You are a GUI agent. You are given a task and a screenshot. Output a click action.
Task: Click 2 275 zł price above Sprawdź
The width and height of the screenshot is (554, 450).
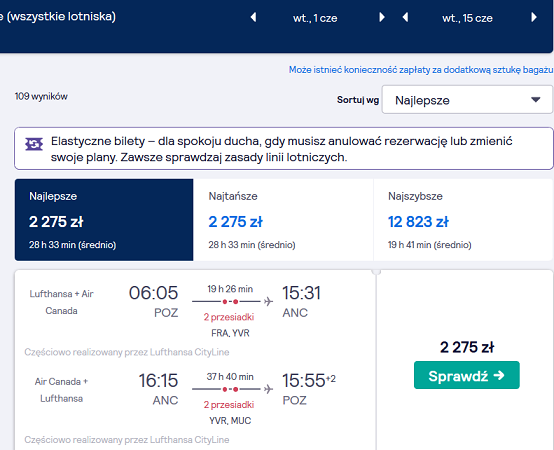coord(467,347)
